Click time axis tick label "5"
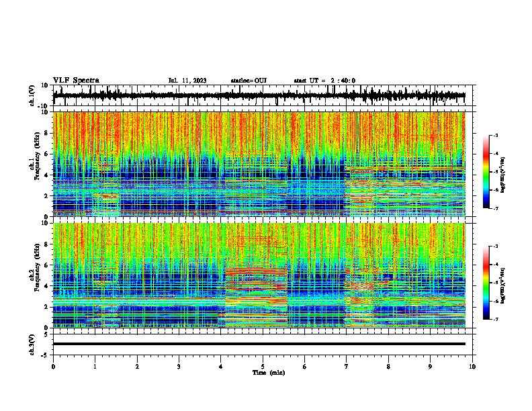 point(263,367)
